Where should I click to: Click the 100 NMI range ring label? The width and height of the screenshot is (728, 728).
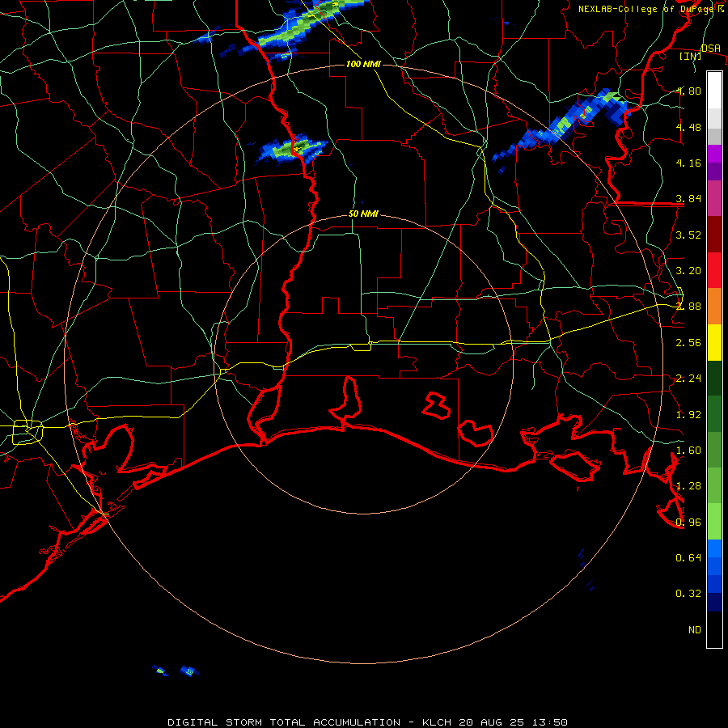point(363,64)
